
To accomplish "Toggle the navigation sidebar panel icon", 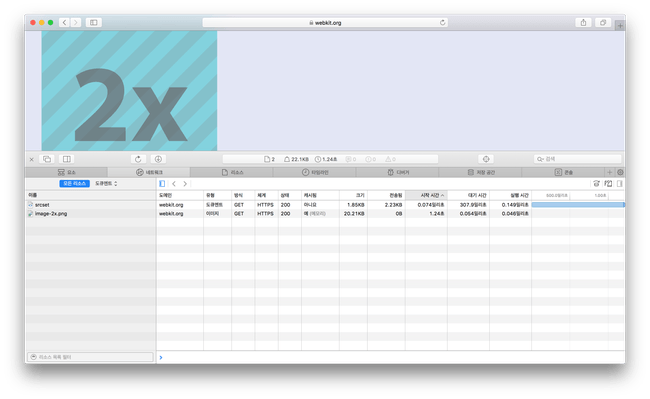I will [x=162, y=184].
